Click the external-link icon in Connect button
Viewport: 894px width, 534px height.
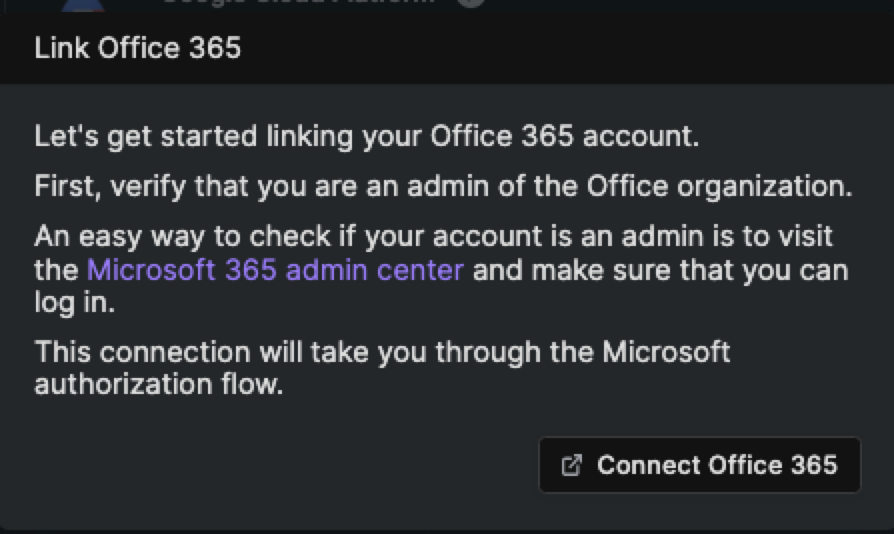[x=571, y=465]
